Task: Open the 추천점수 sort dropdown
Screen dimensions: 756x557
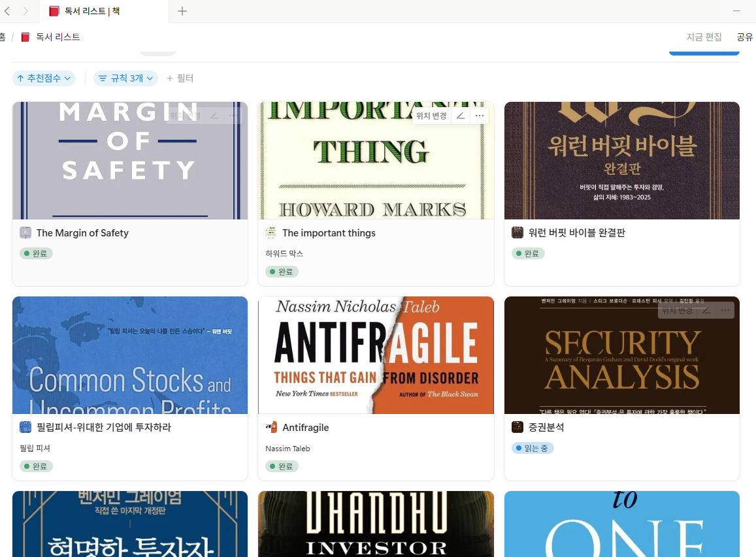Action: pyautogui.click(x=44, y=78)
